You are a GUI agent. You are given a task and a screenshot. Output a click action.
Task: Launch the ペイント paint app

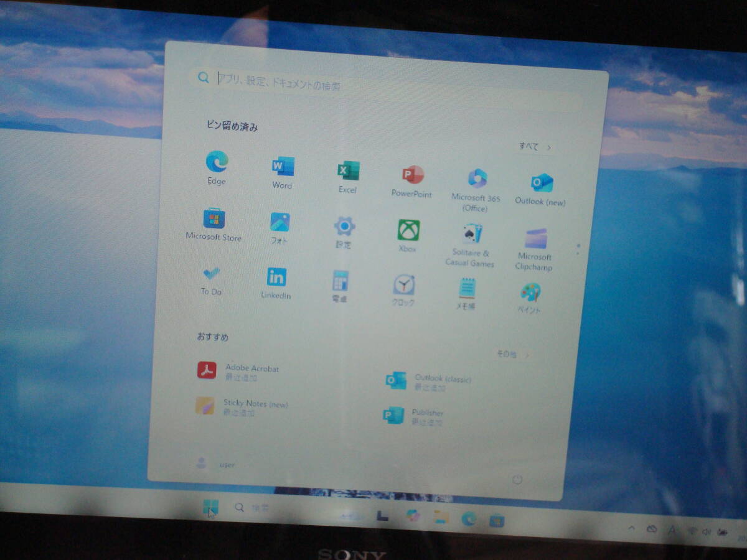pos(530,298)
